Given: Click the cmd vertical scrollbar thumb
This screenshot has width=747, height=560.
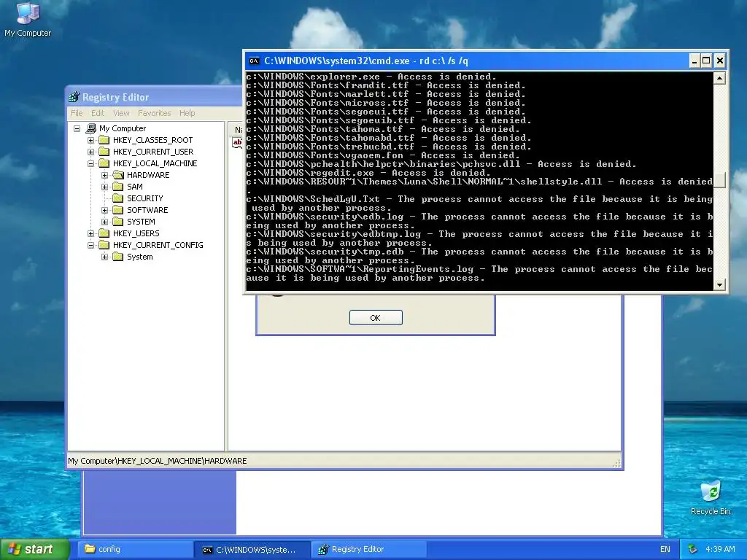Looking at the screenshot, I should point(719,180).
